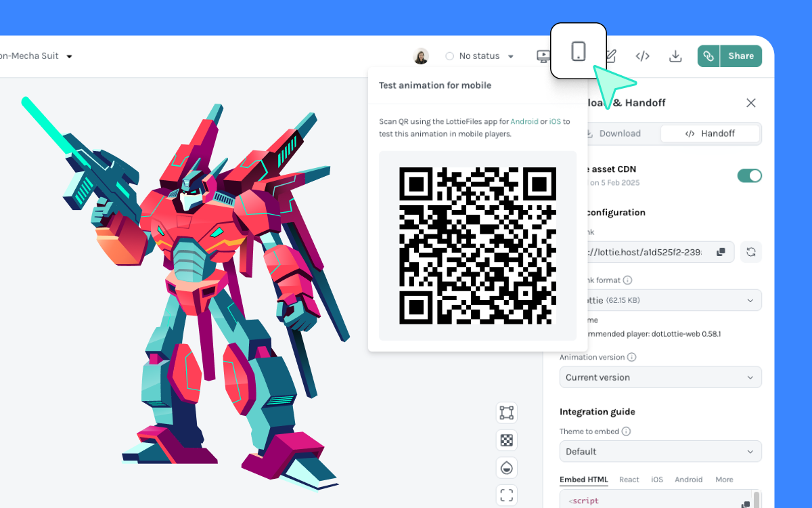Screen dimensions: 812x508
Task: Open the Default theme dropdown
Action: 660,451
